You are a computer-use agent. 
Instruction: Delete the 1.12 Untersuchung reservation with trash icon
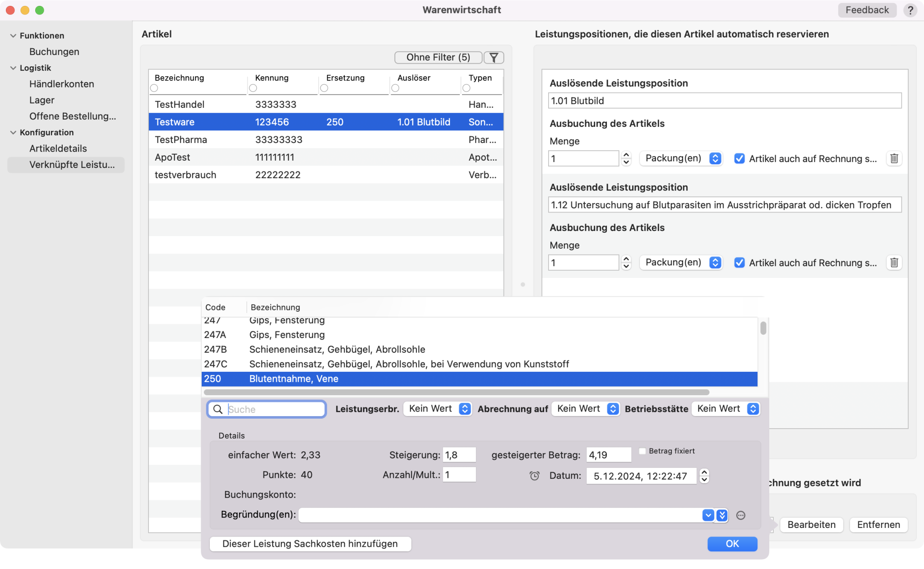click(894, 263)
